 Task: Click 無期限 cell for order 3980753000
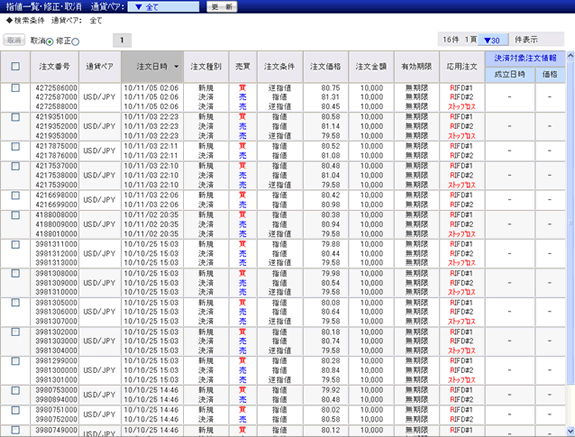point(417,390)
